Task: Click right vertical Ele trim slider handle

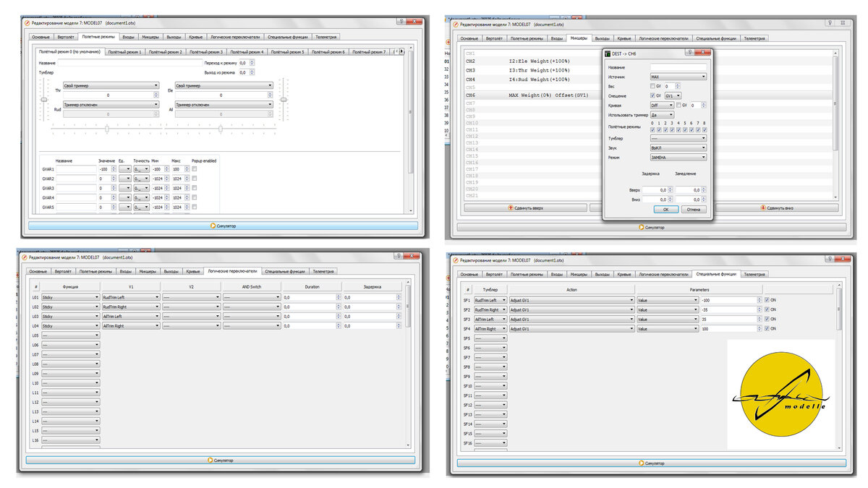Action: pyautogui.click(x=284, y=100)
